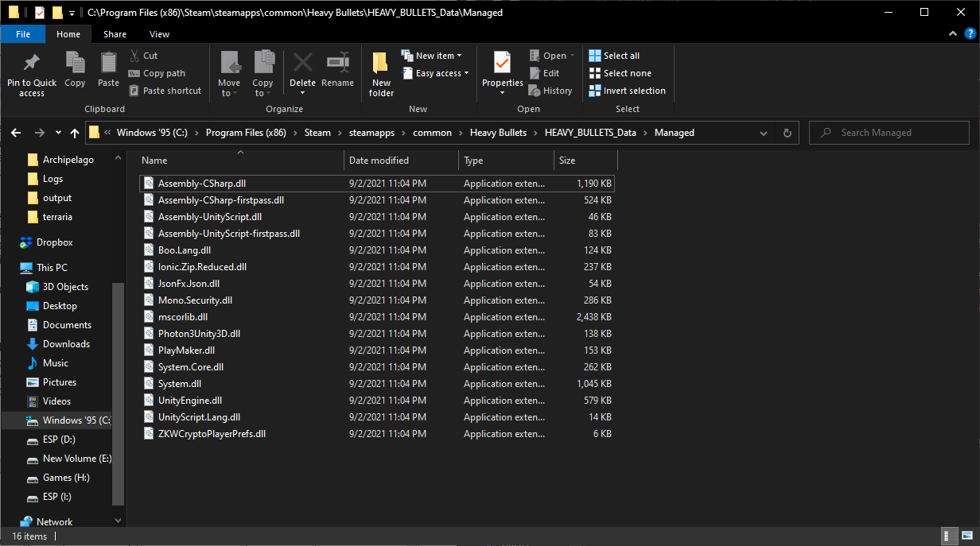Create a New folder

tap(380, 72)
